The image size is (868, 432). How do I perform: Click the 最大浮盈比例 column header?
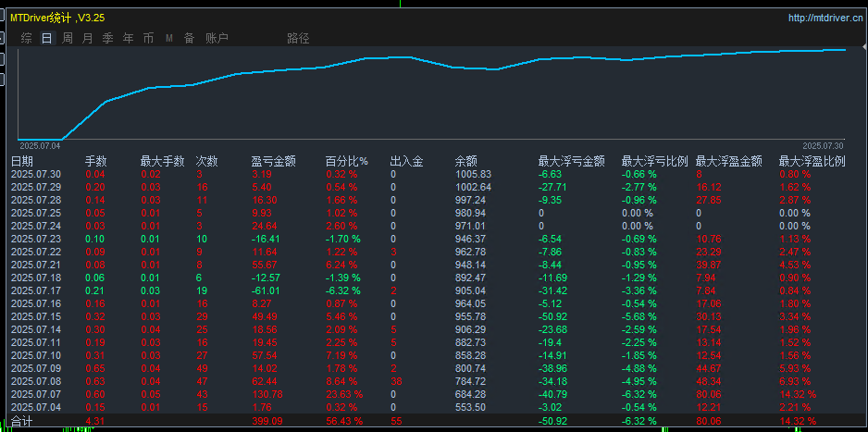coord(812,162)
